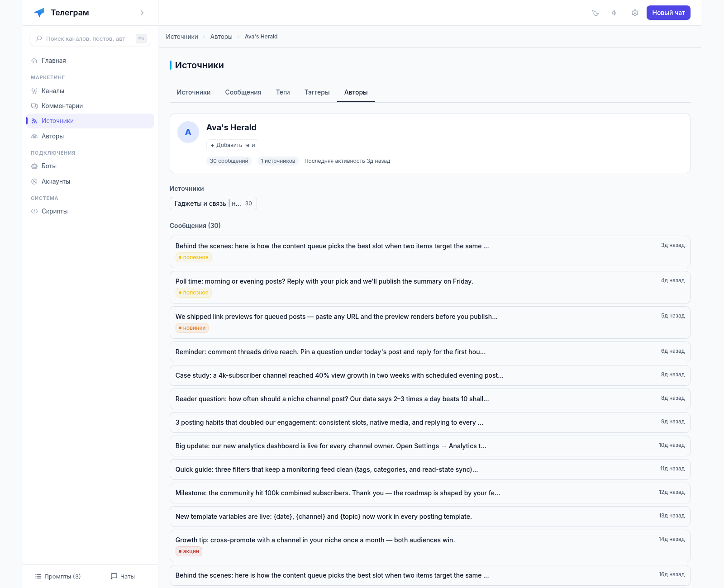Open settings gear icon

[635, 13]
